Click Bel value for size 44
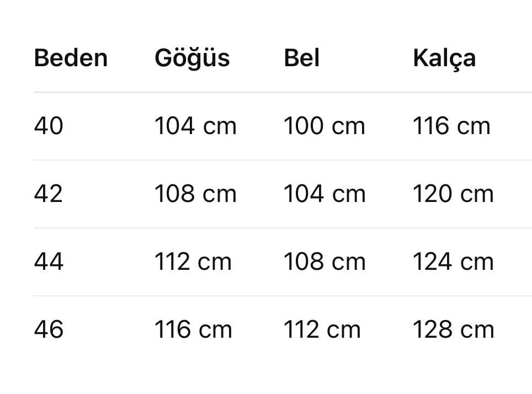Screen dimensions: 532x394 tap(324, 262)
